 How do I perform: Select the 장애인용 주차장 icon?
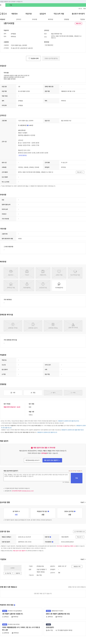point(13,326)
